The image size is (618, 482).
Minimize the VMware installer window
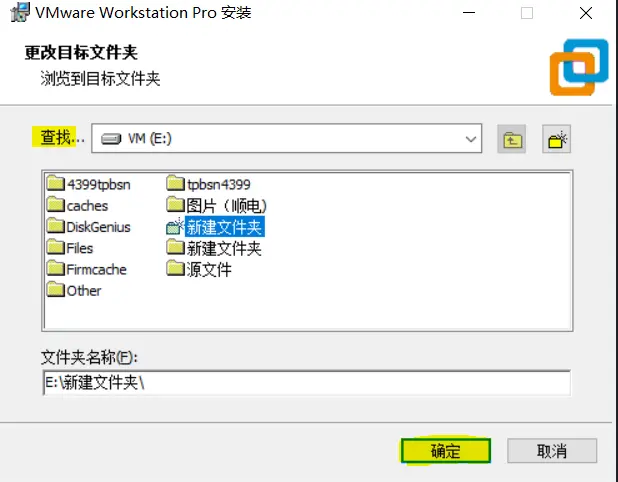[x=469, y=13]
